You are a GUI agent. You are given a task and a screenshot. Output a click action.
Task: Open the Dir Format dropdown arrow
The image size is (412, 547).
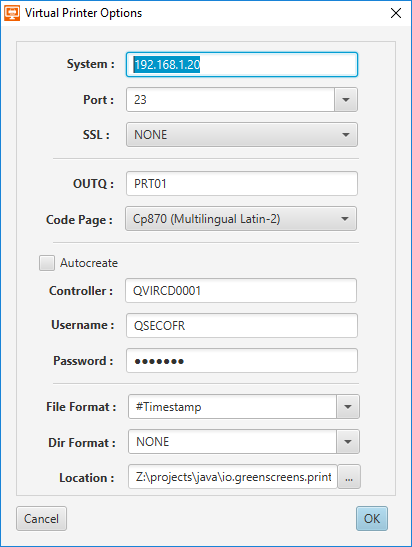click(348, 442)
